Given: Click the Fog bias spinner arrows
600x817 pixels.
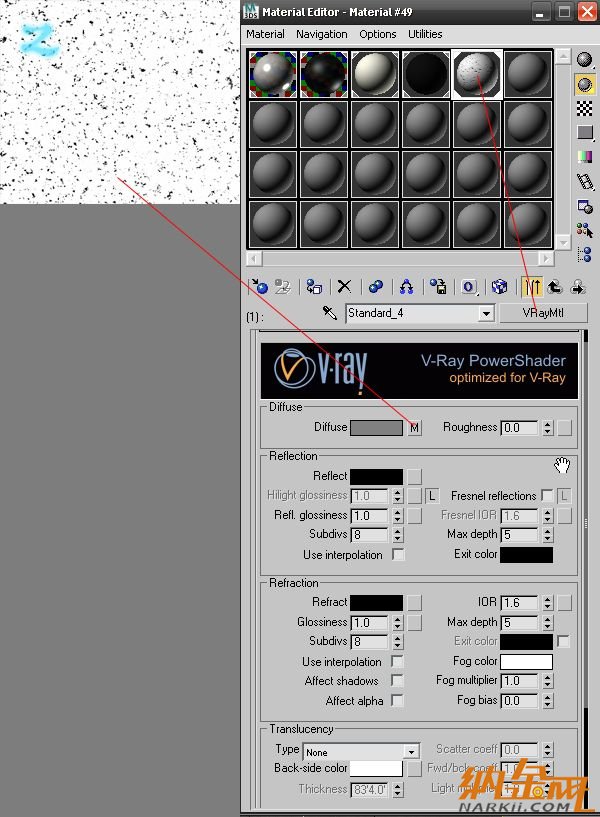Looking at the screenshot, I should [x=547, y=700].
